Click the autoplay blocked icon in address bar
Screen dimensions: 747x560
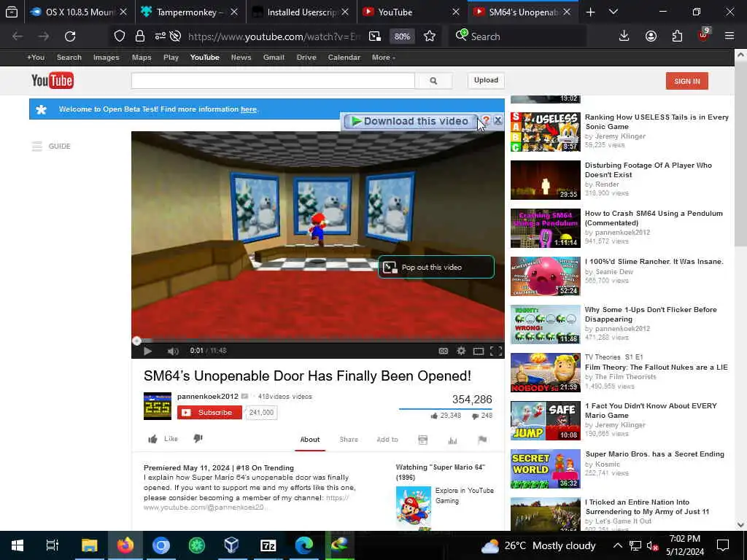coord(175,36)
